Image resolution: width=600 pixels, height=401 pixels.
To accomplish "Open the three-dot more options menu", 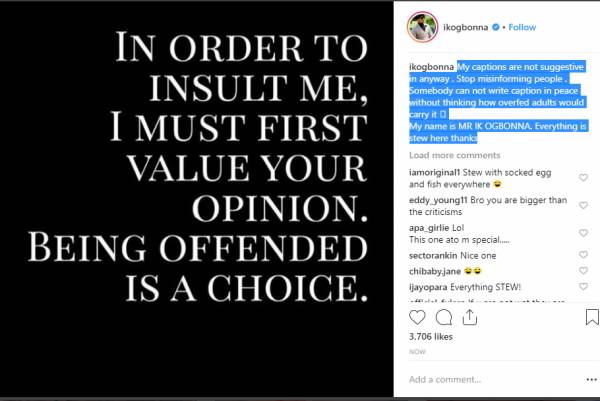I will pos(589,381).
